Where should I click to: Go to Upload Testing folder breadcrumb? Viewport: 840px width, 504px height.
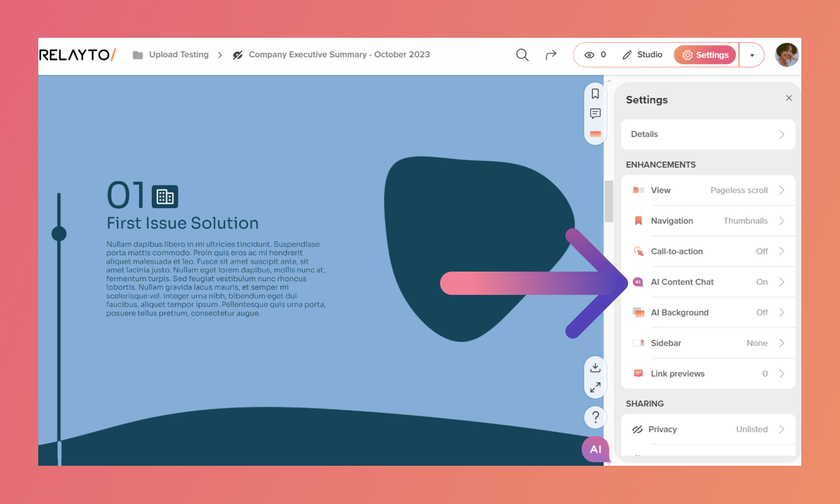tap(178, 55)
